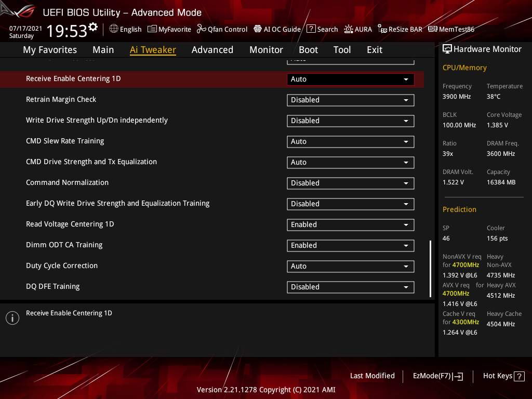Click the MyFavorite text button
Screen dimensions: 532x399
(x=175, y=30)
